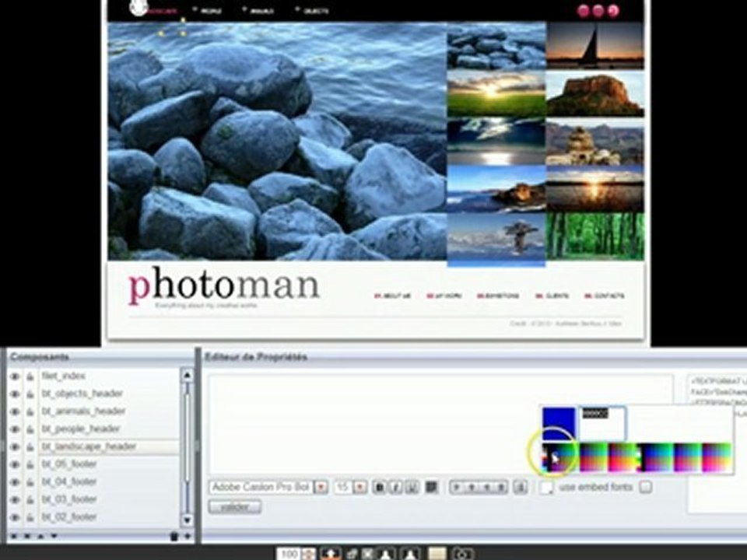The image size is (747, 560).
Task: Click the white logo in the site header
Action: coord(138,8)
